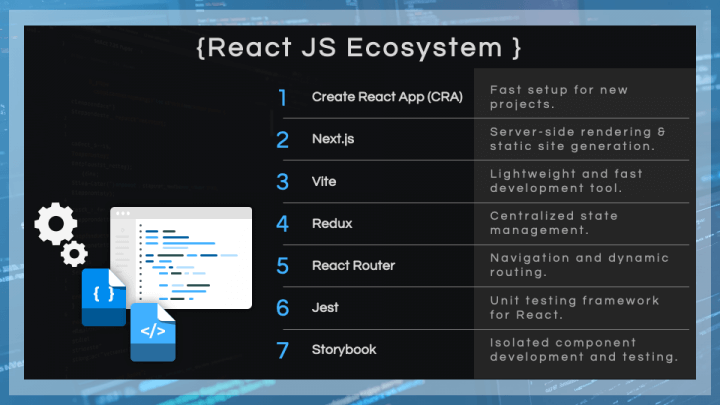Click the small white gear icon

coord(74,253)
